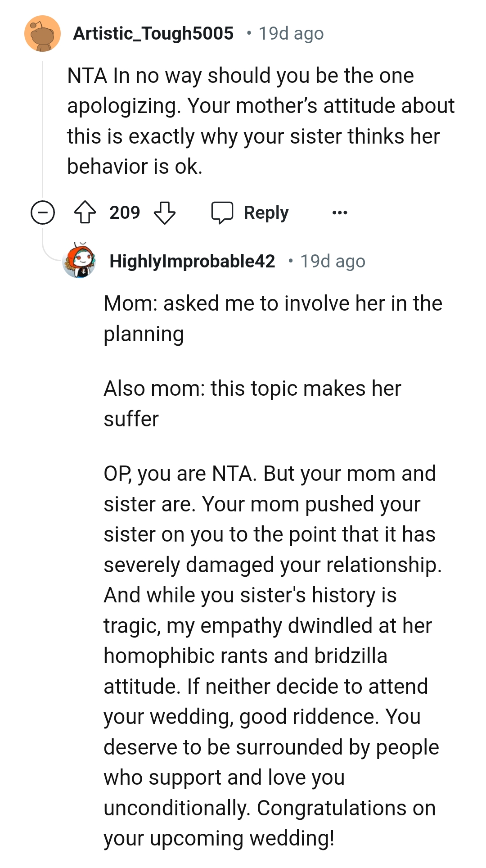Open Artistic_Tough5005's profile via username link
This screenshot has height=868, width=486.
pyautogui.click(x=154, y=33)
